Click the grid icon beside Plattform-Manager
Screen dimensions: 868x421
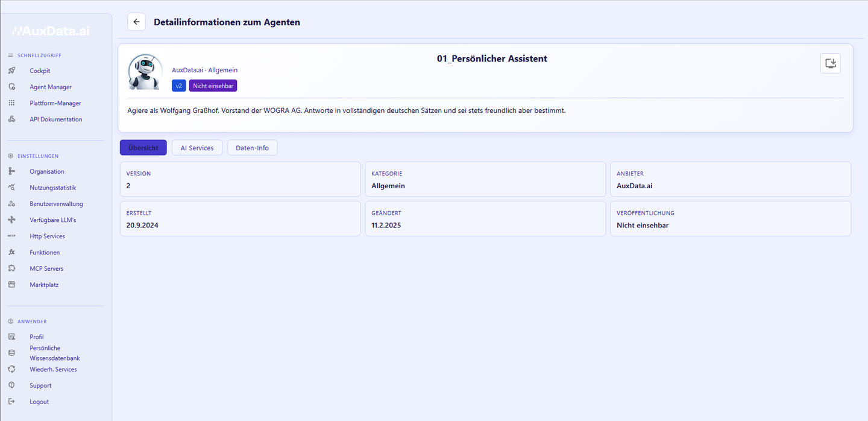point(11,103)
